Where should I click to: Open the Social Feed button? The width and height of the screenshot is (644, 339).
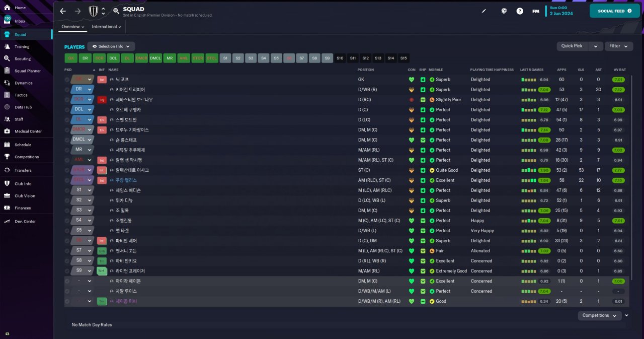tap(614, 11)
